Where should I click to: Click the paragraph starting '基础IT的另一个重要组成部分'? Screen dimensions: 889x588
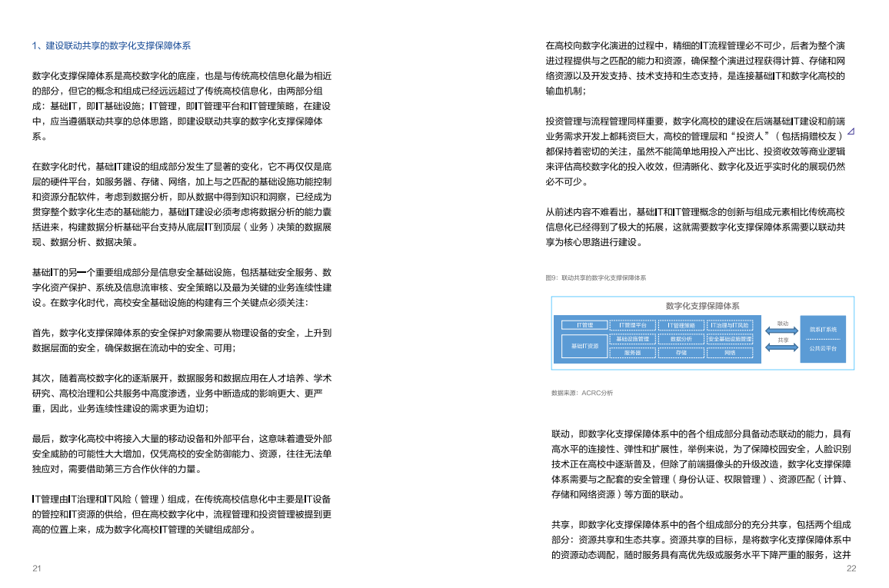[x=182, y=287]
